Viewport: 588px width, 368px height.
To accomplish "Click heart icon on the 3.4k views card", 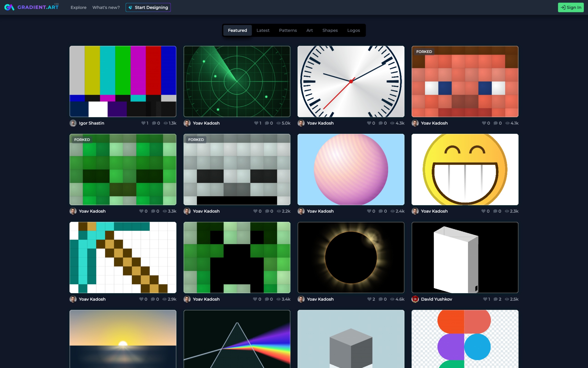I will (255, 299).
